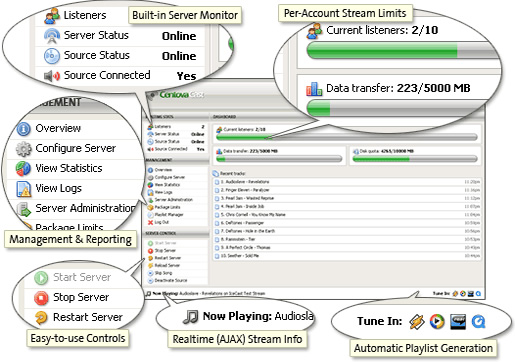Viewport: 515px width, 362px height.
Task: Select recent track 1 Audioslave - Revelations
Action: [347, 182]
